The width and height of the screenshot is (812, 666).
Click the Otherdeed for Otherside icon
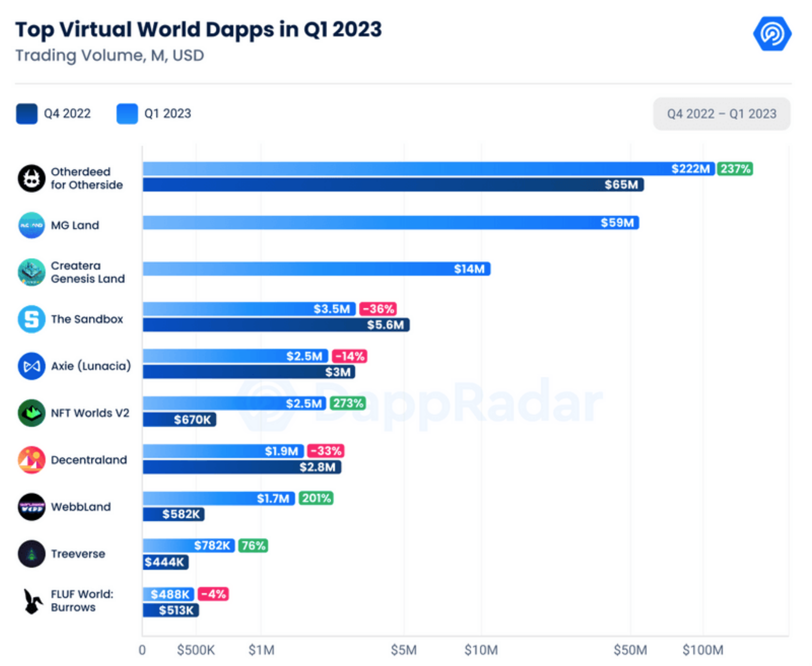(32, 179)
